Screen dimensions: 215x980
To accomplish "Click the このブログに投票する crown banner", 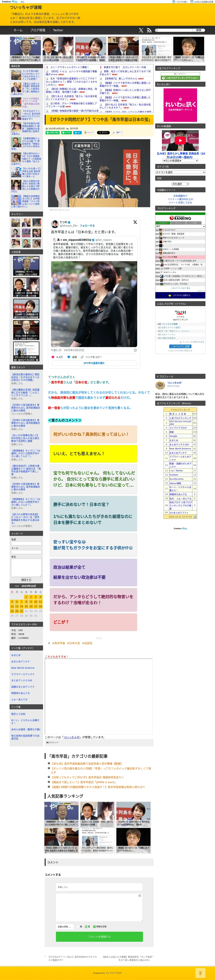I will coord(181,295).
